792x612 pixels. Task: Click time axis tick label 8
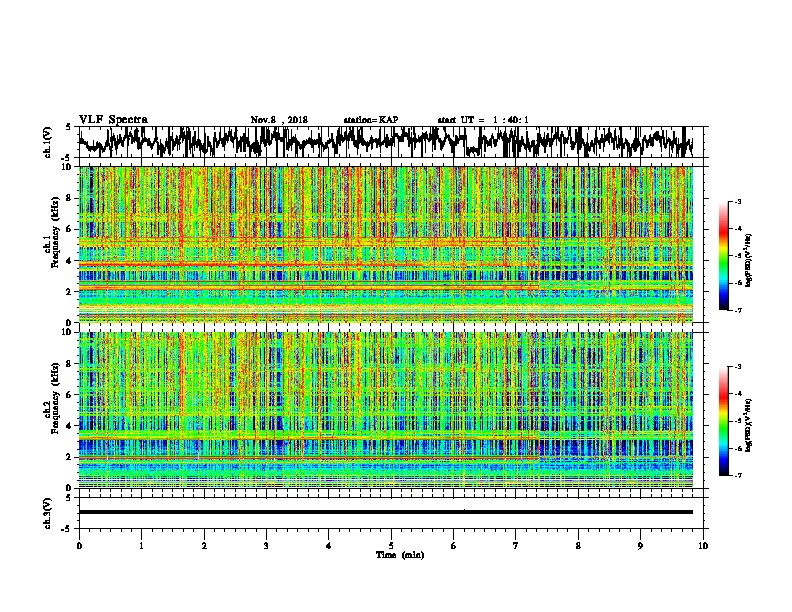click(x=578, y=546)
